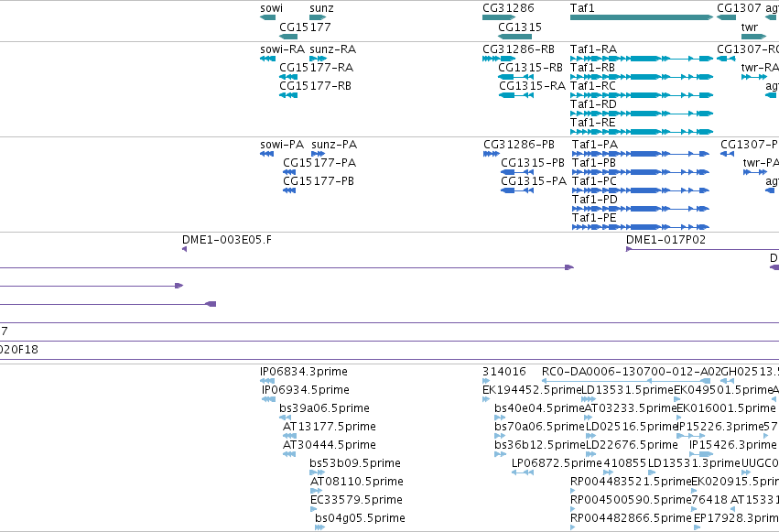Select the Taf1-RC transcript
779x532 pixels.
(x=642, y=95)
